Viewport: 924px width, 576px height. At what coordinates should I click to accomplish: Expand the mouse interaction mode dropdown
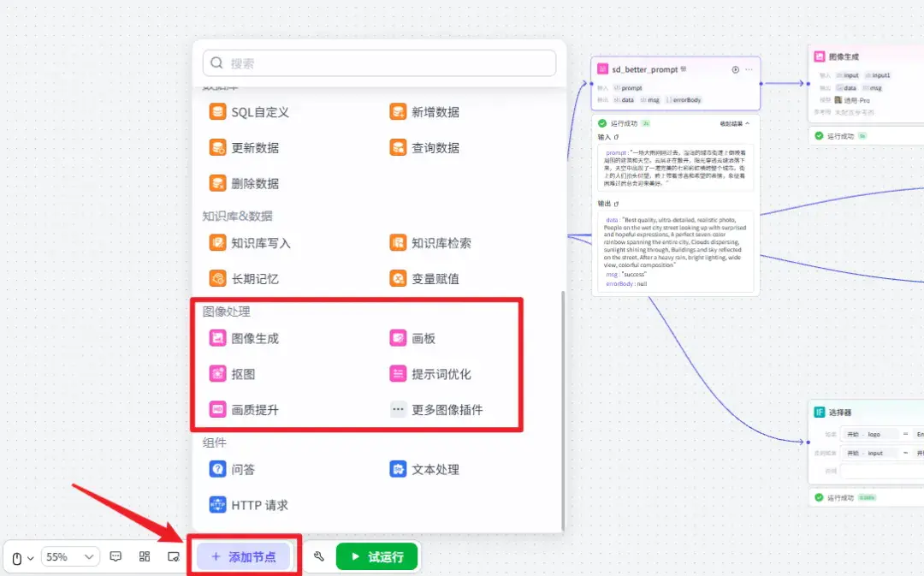click(23, 557)
